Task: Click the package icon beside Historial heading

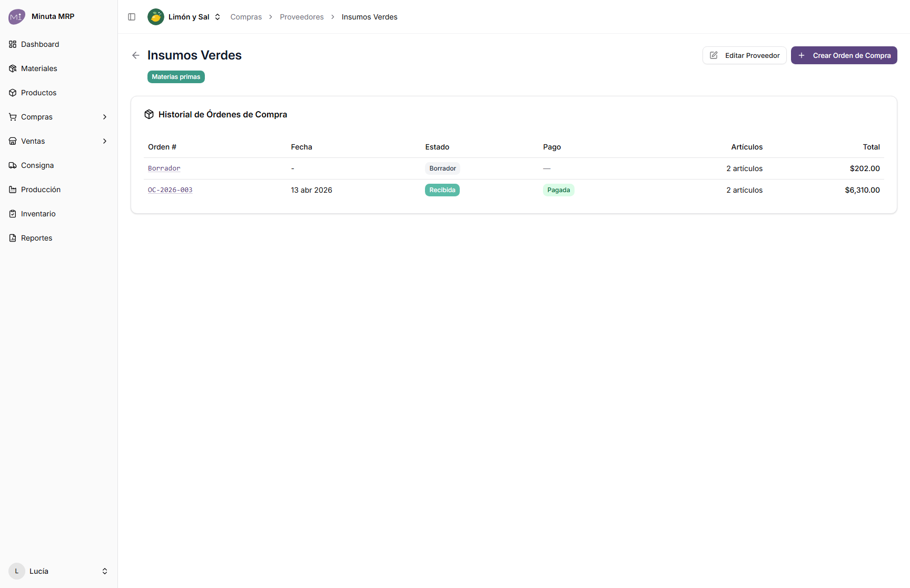Action: pyautogui.click(x=149, y=114)
